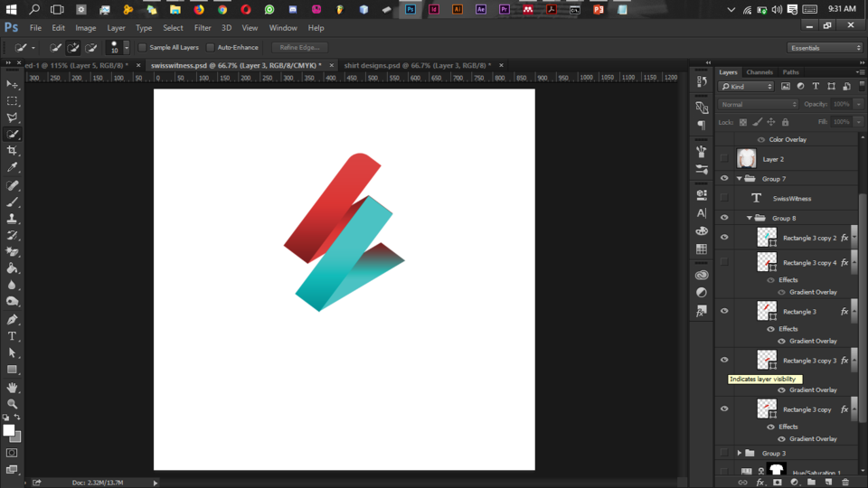Select the Move tool
This screenshot has height=488, width=868.
(12, 85)
